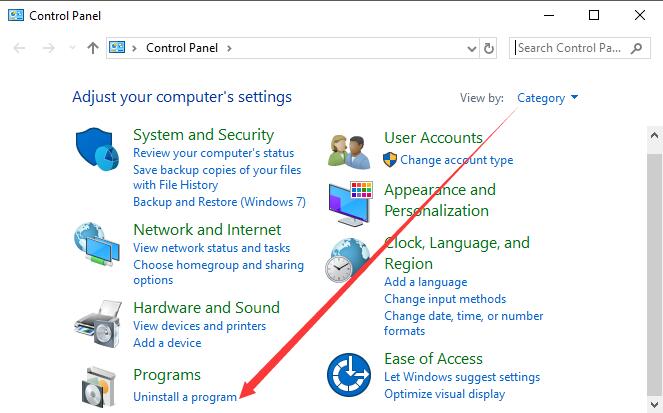The width and height of the screenshot is (663, 413).
Task: Open the View by Category dropdown
Action: [548, 98]
